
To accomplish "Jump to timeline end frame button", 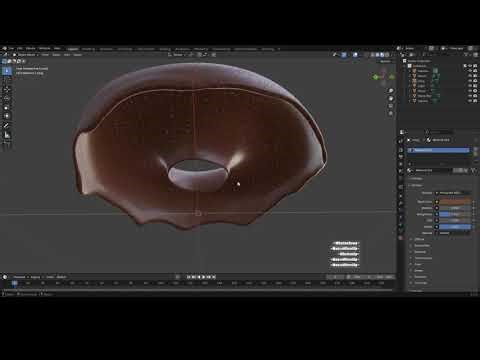I will point(214,277).
